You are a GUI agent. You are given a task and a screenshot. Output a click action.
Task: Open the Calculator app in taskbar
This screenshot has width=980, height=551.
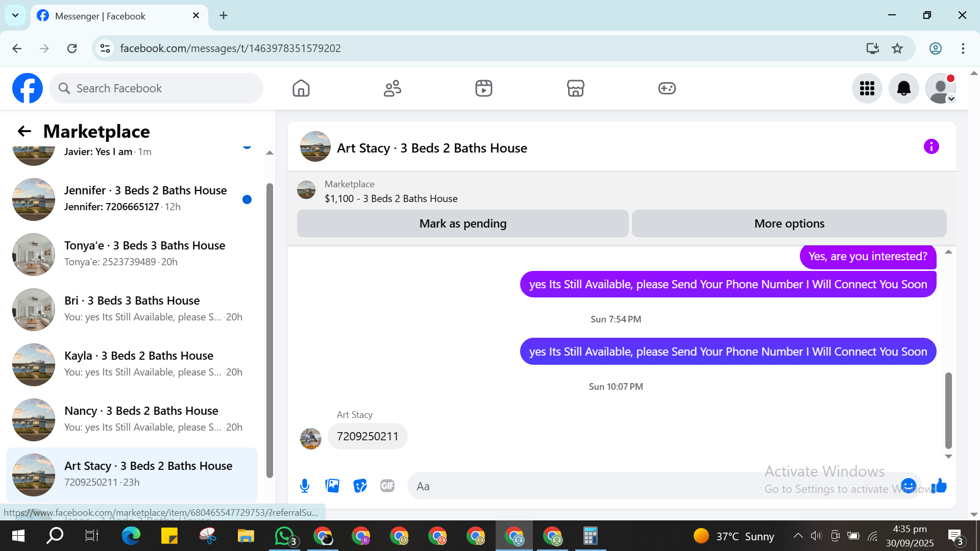coord(591,536)
